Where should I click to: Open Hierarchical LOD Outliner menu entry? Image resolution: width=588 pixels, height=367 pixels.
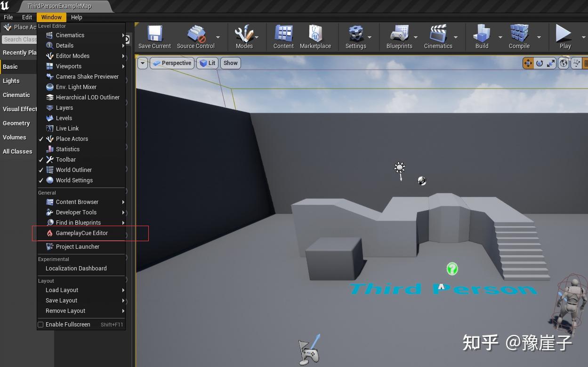[81, 98]
